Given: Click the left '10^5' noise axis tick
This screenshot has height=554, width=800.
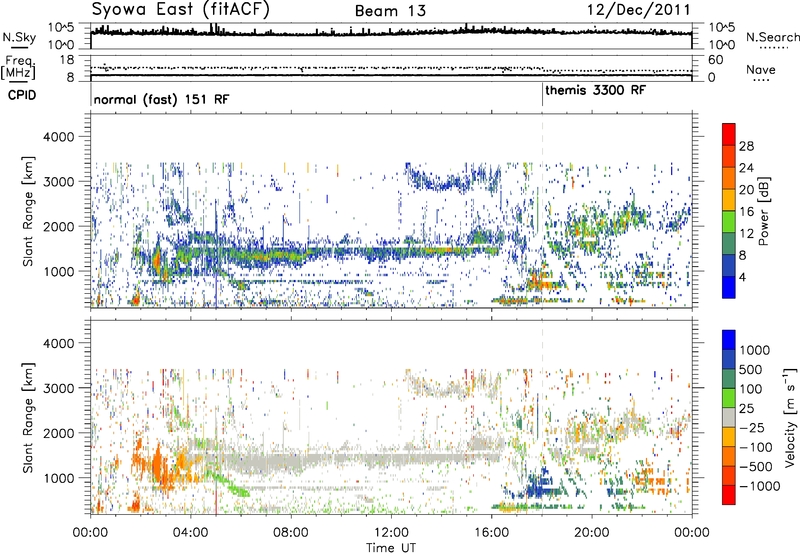Looking at the screenshot, I should coord(61,27).
